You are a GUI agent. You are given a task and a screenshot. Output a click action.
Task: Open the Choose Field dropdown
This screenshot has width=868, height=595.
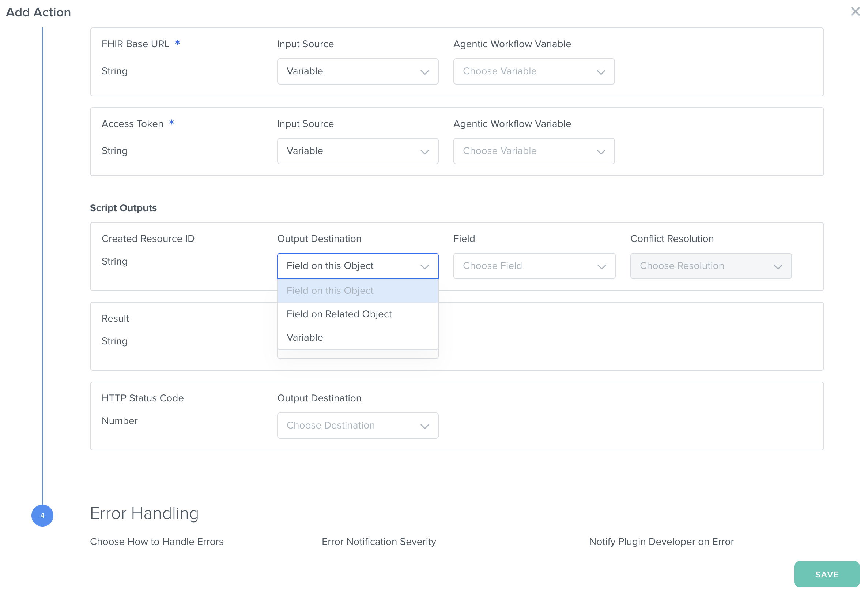[534, 266]
